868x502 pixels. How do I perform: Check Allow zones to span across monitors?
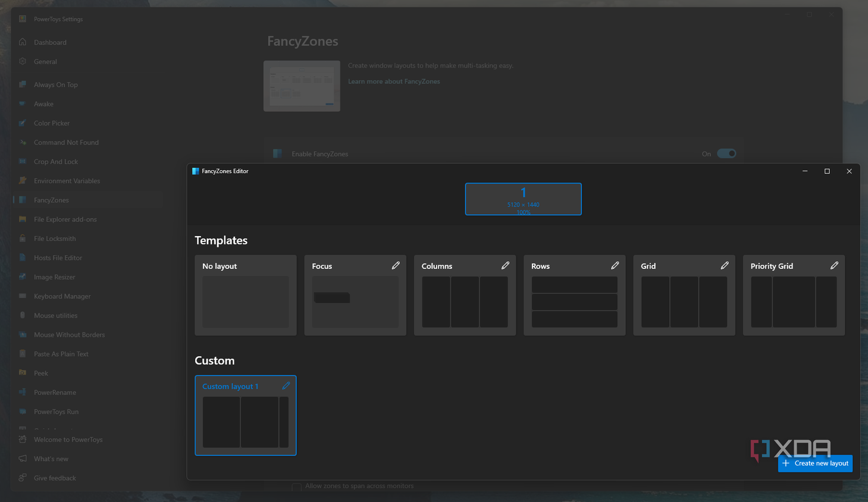(296, 487)
